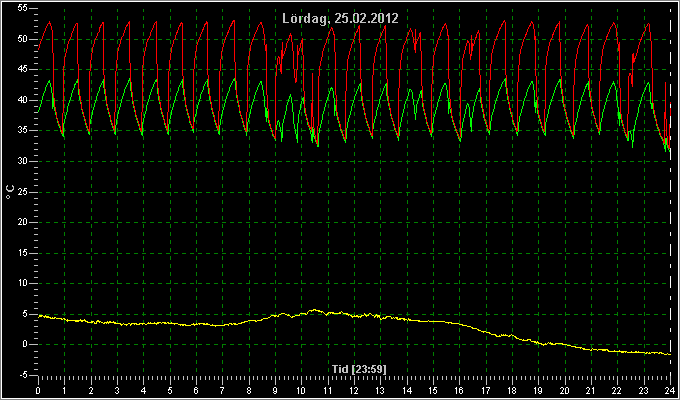Click the white dashed current-time line
The width and height of the screenshot is (680, 400).
(670, 191)
